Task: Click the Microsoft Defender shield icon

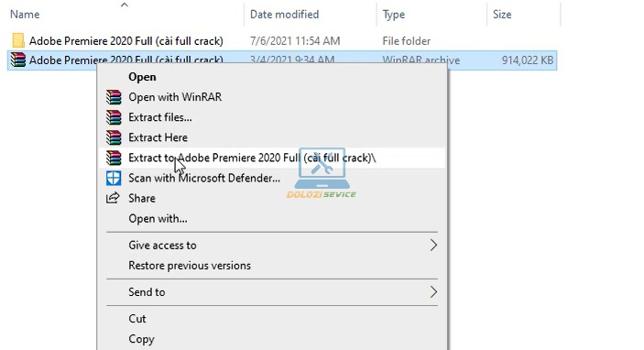Action: click(114, 179)
